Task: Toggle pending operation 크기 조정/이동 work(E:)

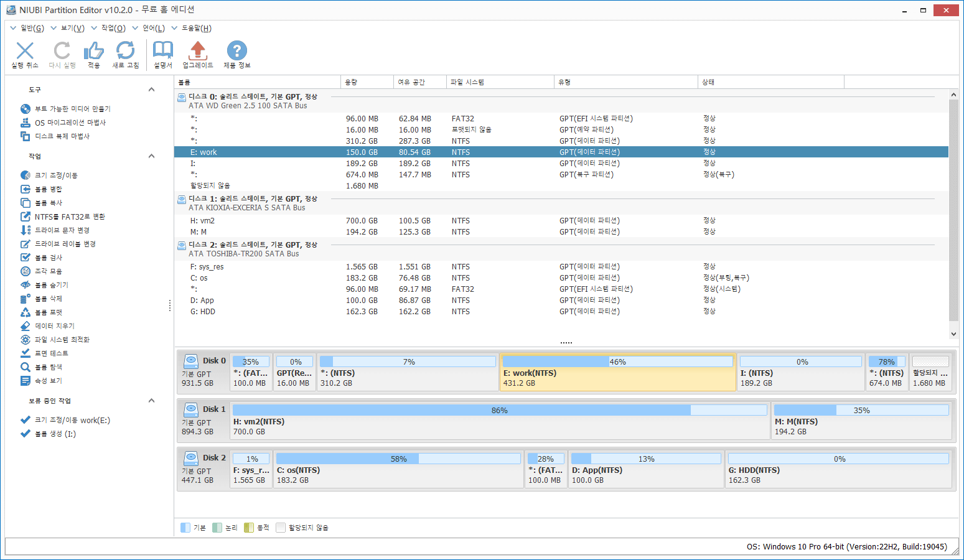Action: (x=26, y=420)
